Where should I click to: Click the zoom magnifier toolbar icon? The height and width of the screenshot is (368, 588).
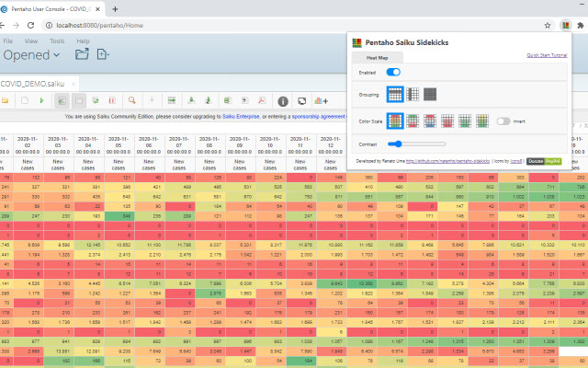pos(132,99)
